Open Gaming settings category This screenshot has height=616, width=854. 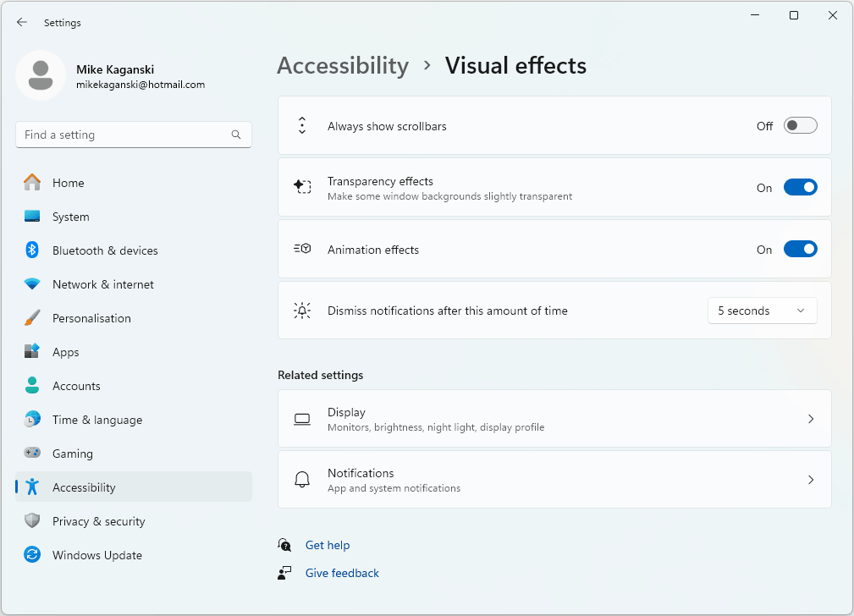pos(134,453)
